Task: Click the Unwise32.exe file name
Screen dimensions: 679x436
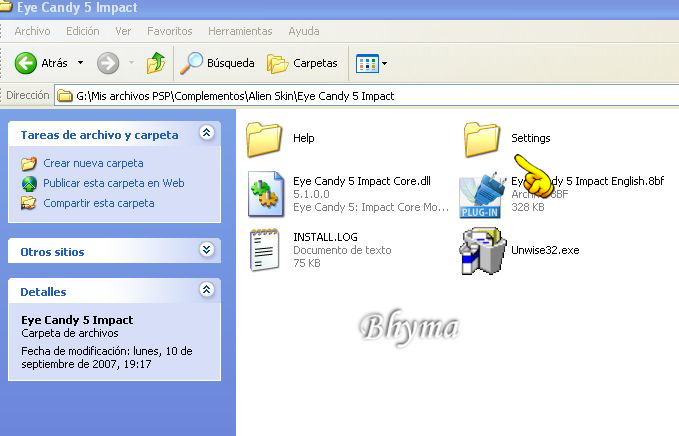Action: tap(545, 250)
